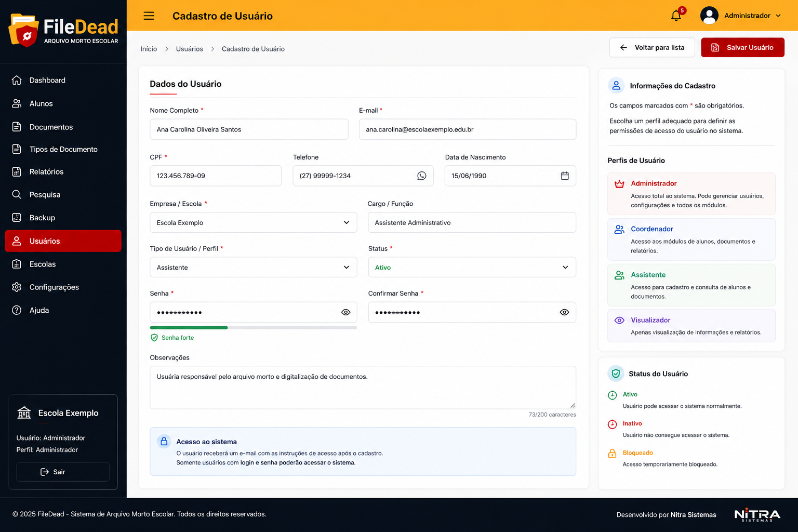Click the Senha forte text
This screenshot has height=532, width=798.
tap(178, 338)
